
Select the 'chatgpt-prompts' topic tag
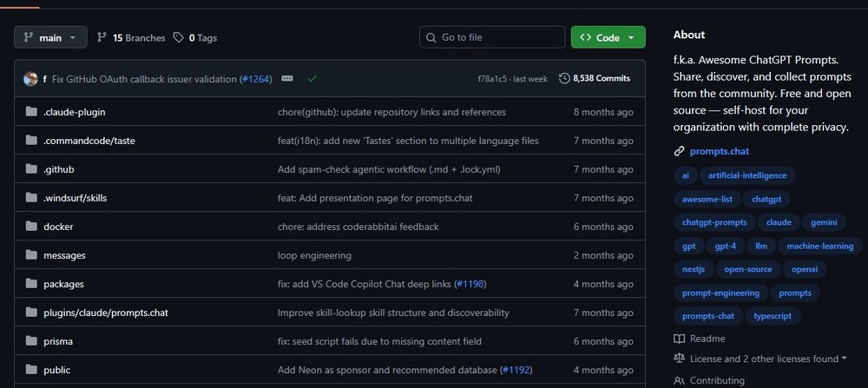714,222
